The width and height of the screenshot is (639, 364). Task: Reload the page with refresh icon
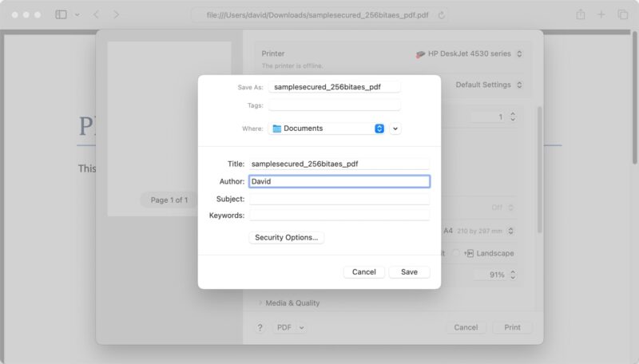[x=442, y=15]
